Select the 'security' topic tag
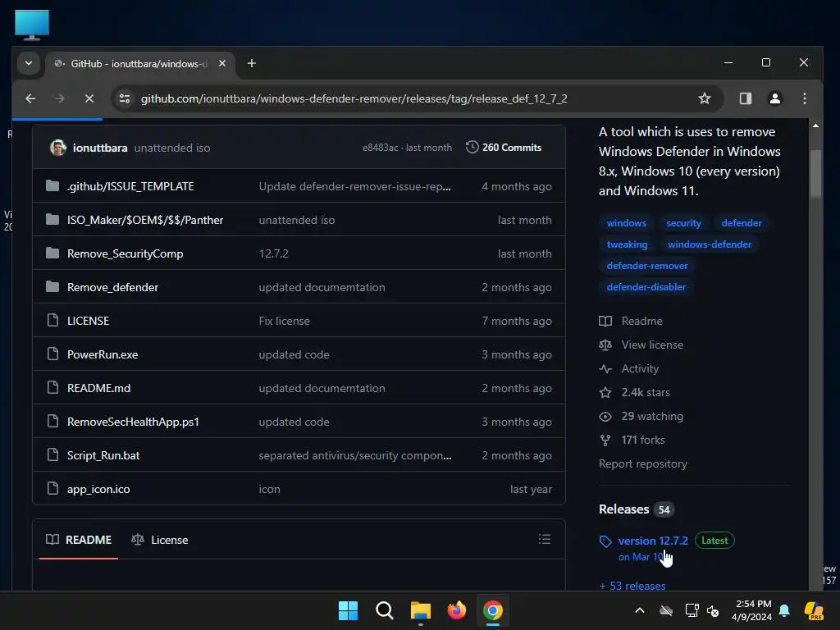 [x=683, y=223]
